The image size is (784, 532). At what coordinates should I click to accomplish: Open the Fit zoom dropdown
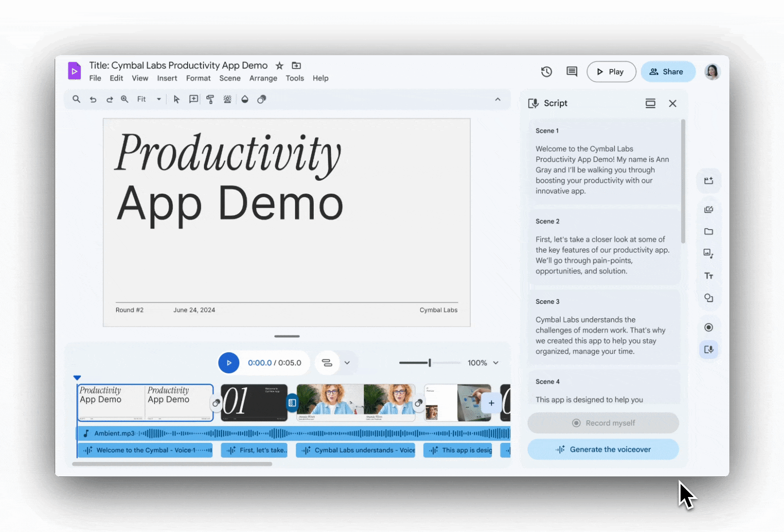pos(149,99)
